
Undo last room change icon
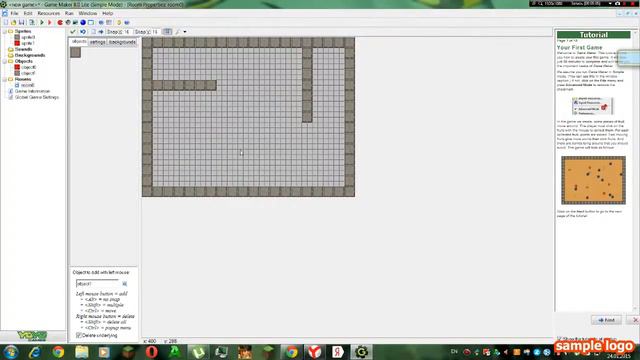[x=83, y=32]
